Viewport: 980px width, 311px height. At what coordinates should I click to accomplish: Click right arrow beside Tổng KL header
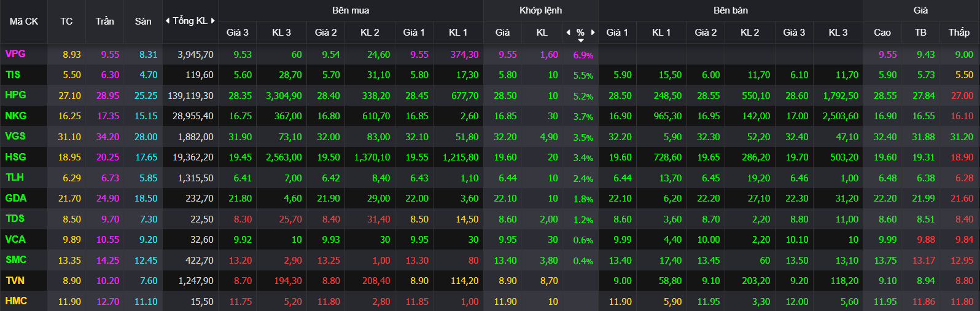[213, 21]
